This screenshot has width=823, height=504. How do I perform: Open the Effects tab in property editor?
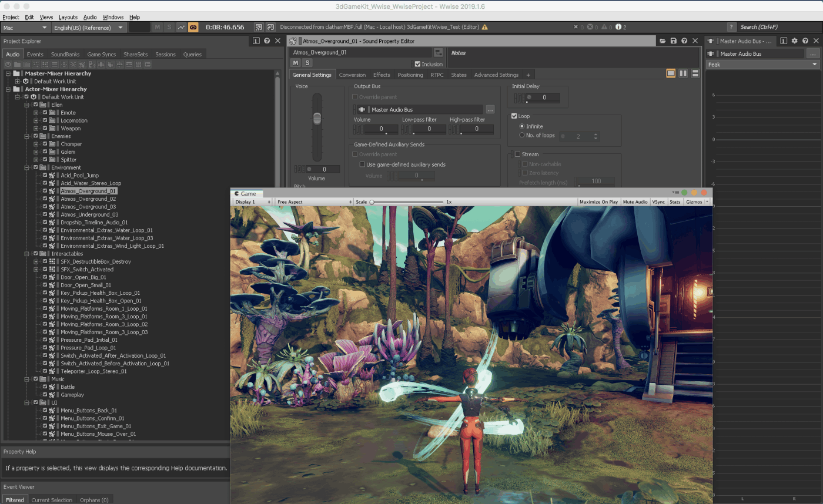[x=382, y=75]
